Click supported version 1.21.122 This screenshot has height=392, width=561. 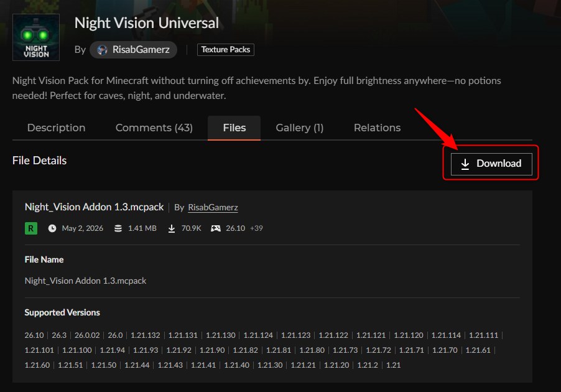coord(333,335)
